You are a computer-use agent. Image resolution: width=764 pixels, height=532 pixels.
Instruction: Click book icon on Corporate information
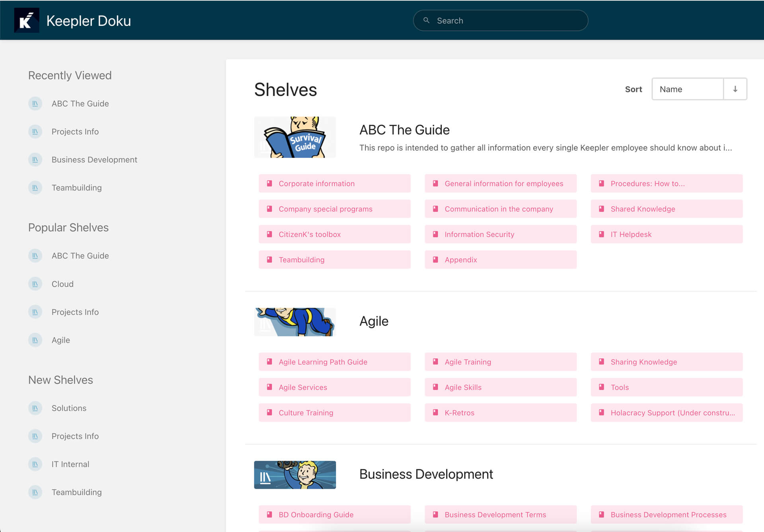269,183
